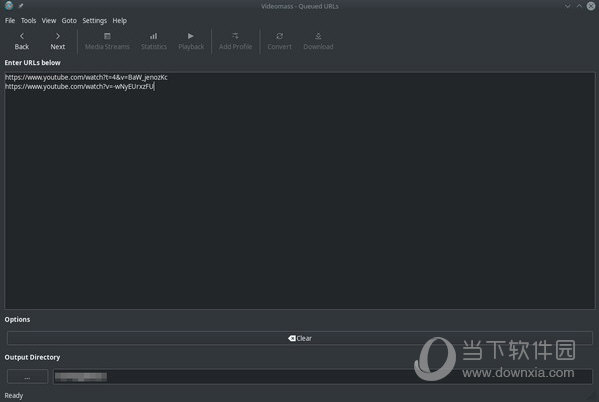Open the View menu
The width and height of the screenshot is (599, 402).
(x=49, y=21)
